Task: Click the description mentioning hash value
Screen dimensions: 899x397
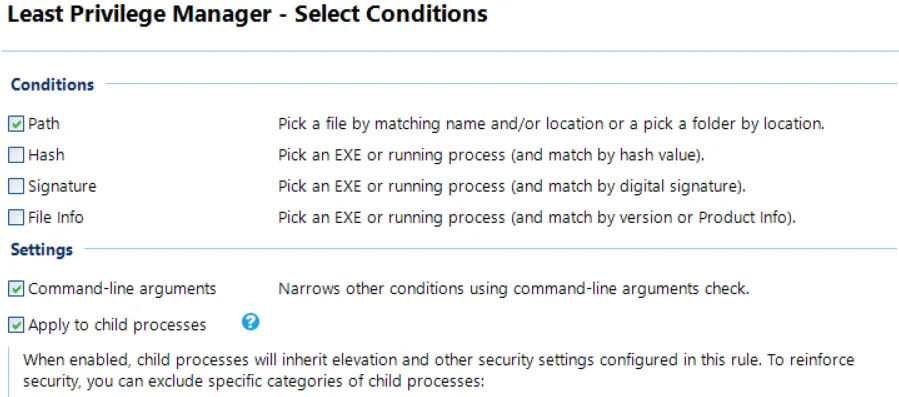Action: (x=491, y=155)
